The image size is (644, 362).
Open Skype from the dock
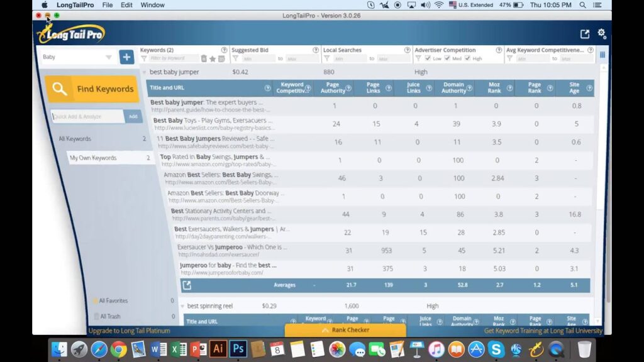pos(496,349)
